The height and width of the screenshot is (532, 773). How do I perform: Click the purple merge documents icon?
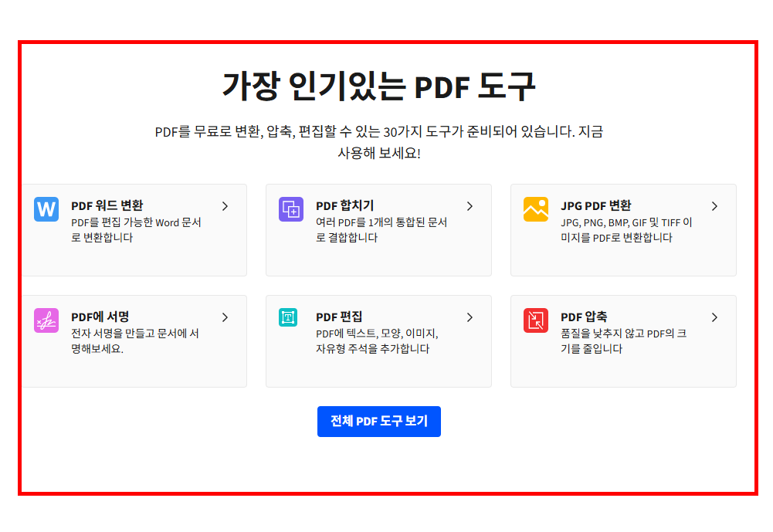point(290,209)
